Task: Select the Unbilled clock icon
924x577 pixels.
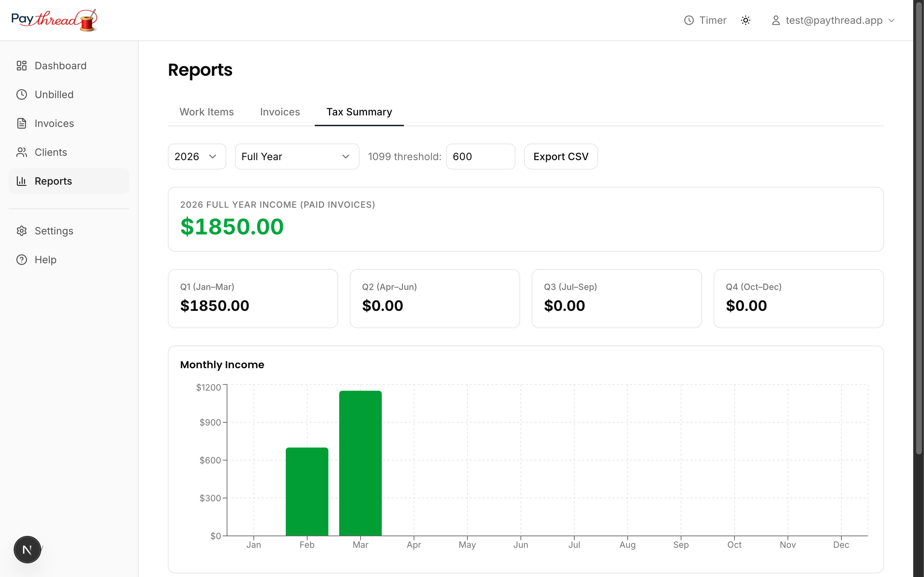Action: point(22,94)
